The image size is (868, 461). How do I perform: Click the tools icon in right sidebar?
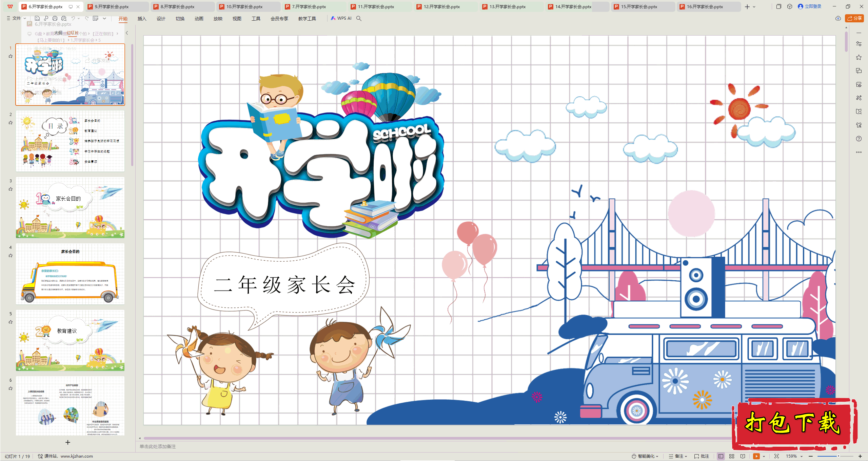[859, 98]
